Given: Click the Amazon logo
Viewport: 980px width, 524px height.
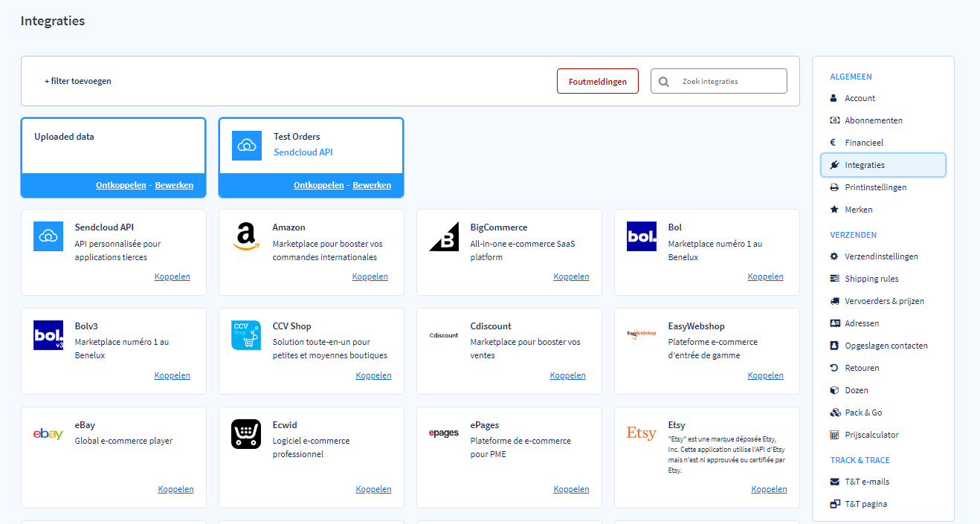Looking at the screenshot, I should tap(246, 236).
